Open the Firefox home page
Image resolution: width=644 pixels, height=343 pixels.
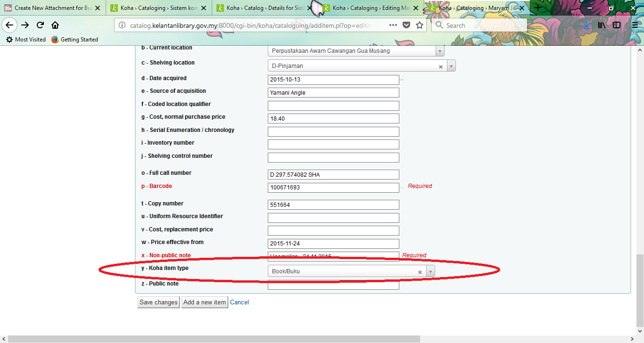pyautogui.click(x=55, y=25)
